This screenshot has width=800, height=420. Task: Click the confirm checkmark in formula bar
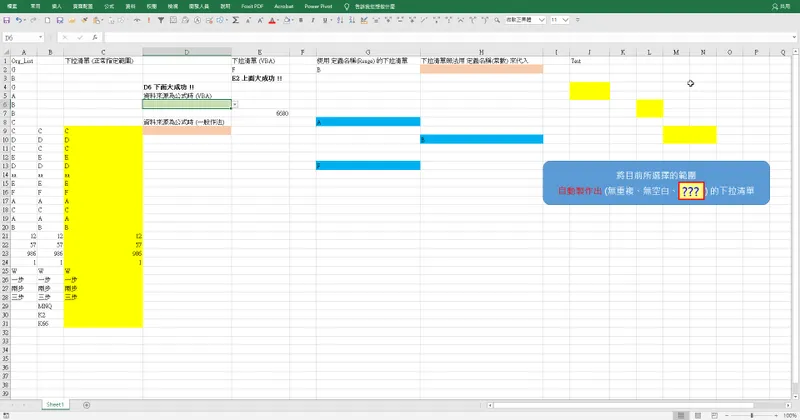(x=80, y=37)
